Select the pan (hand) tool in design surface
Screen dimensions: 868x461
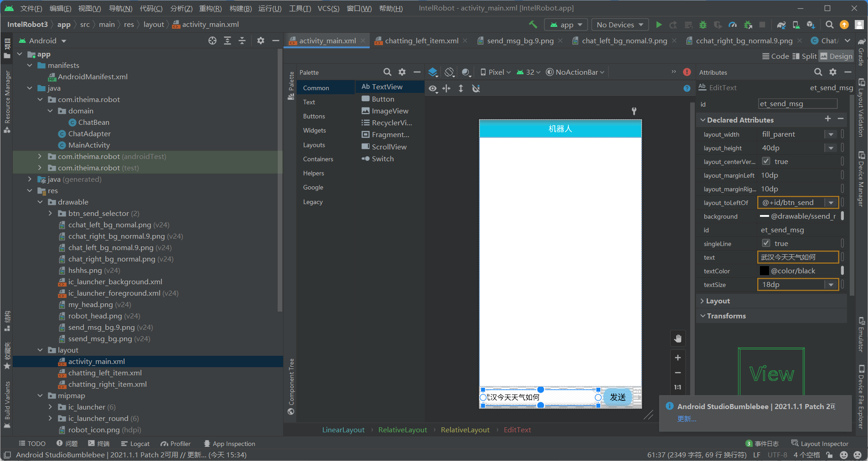[678, 338]
